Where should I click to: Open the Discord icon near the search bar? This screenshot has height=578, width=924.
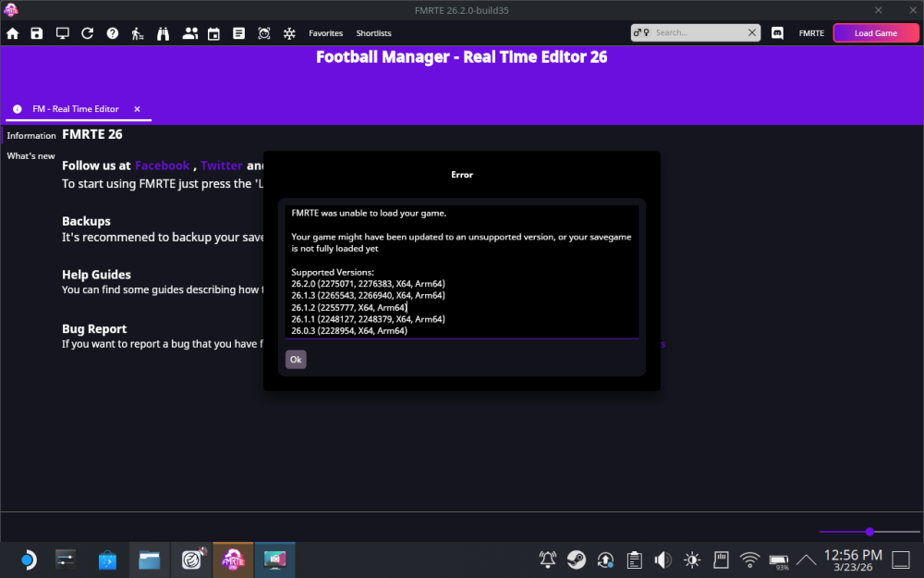pyautogui.click(x=777, y=32)
